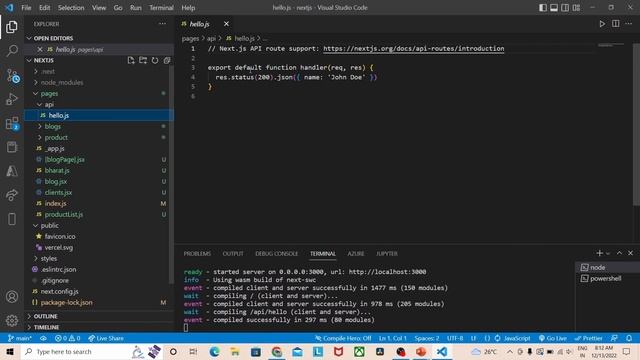640x360 pixels.
Task: Toggle Secondary Side Bar layout button
Action: click(x=565, y=8)
